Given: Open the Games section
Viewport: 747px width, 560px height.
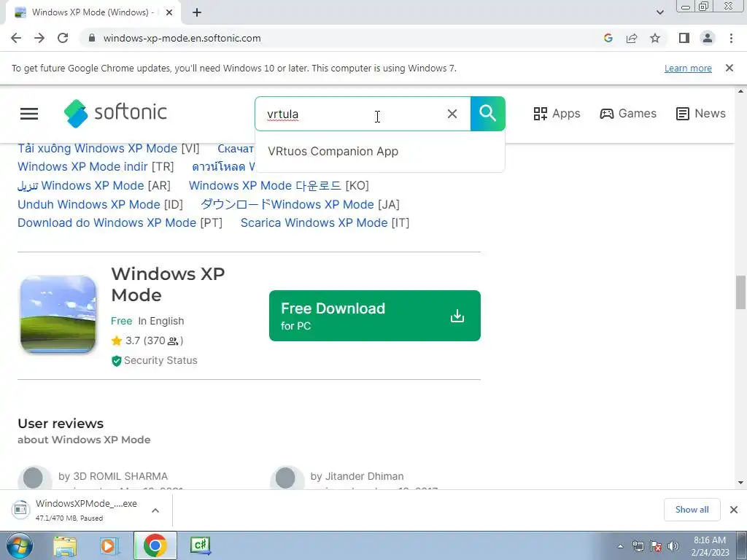Looking at the screenshot, I should point(628,113).
